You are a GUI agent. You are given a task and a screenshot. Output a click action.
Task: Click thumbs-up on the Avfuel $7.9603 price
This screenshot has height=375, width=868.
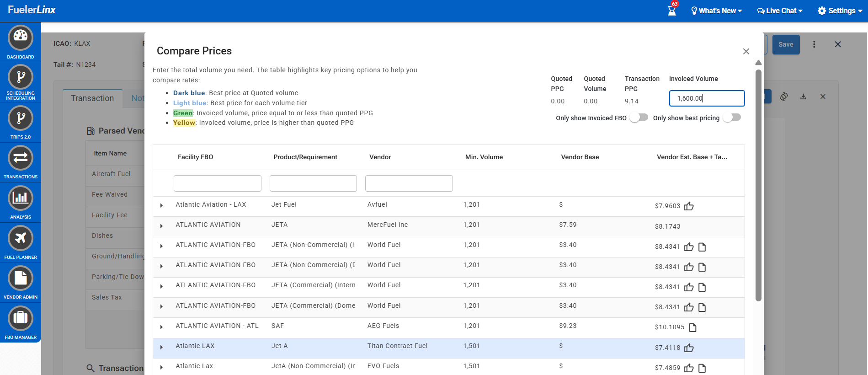[x=689, y=206]
